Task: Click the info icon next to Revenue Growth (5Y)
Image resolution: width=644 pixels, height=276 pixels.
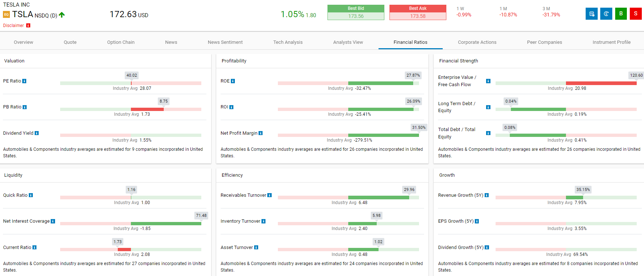Action: [486, 195]
